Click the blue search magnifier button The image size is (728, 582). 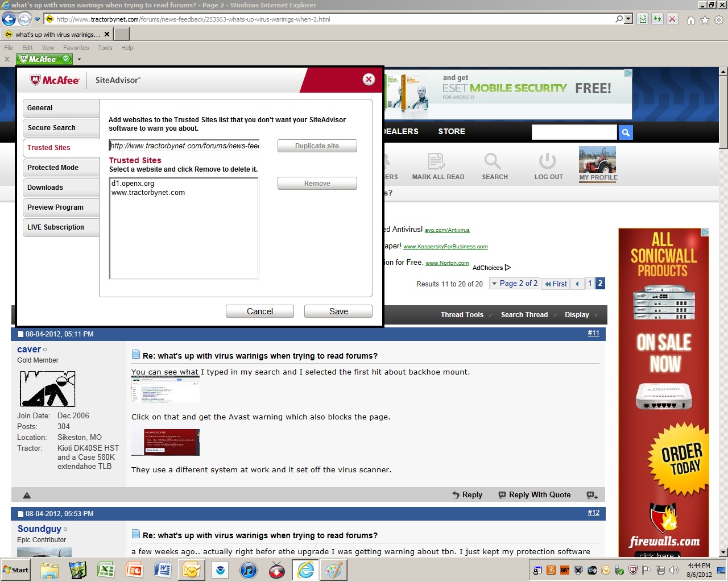click(626, 132)
